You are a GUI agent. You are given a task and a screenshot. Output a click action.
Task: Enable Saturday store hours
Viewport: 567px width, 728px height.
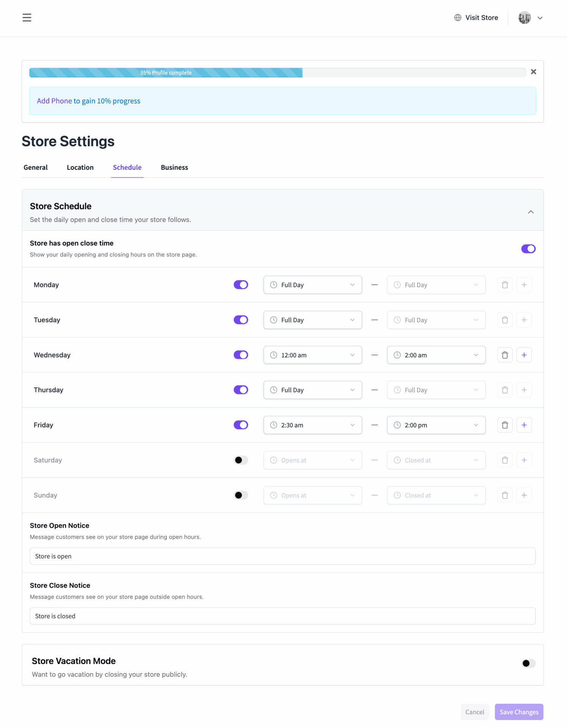[241, 460]
